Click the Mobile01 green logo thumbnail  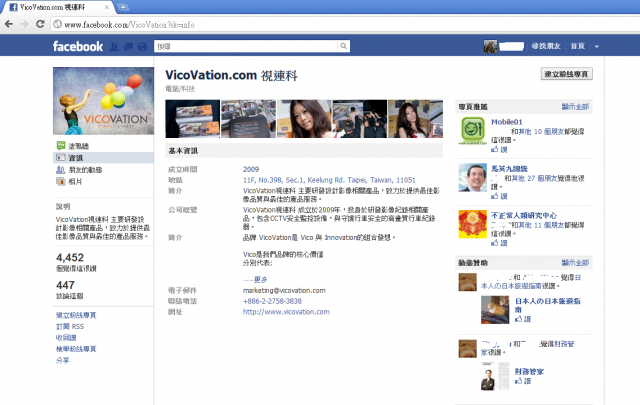pyautogui.click(x=473, y=131)
